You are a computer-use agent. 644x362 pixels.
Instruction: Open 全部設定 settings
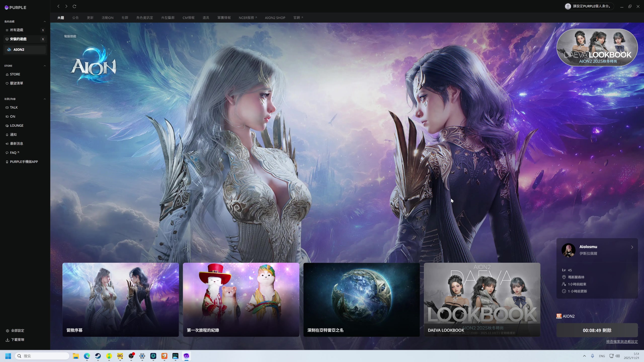coord(17,331)
